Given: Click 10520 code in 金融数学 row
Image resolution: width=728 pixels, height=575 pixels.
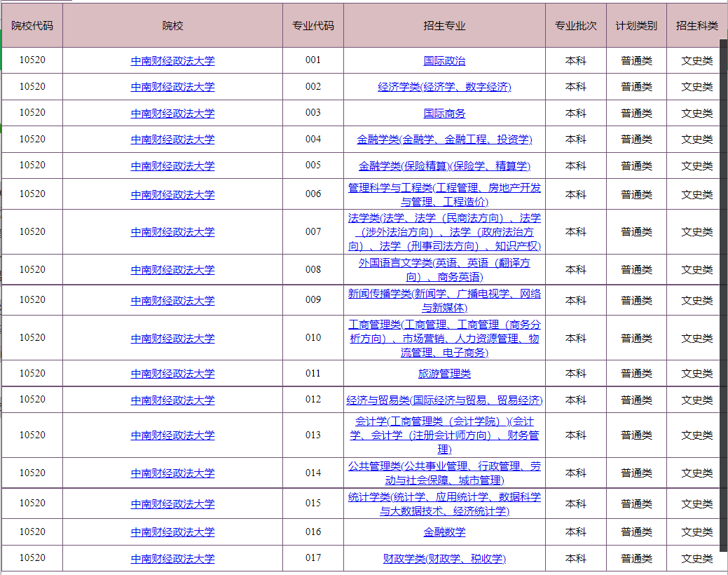Looking at the screenshot, I should pyautogui.click(x=32, y=532).
